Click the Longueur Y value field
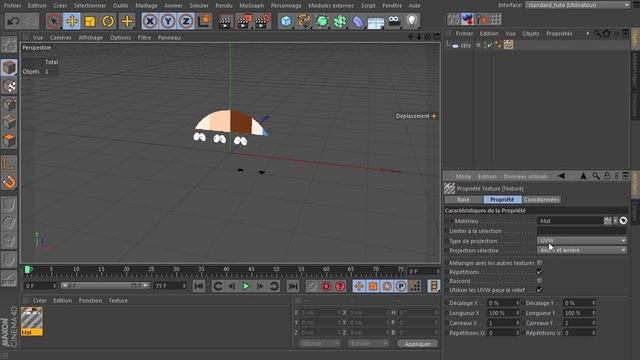 pyautogui.click(x=579, y=313)
